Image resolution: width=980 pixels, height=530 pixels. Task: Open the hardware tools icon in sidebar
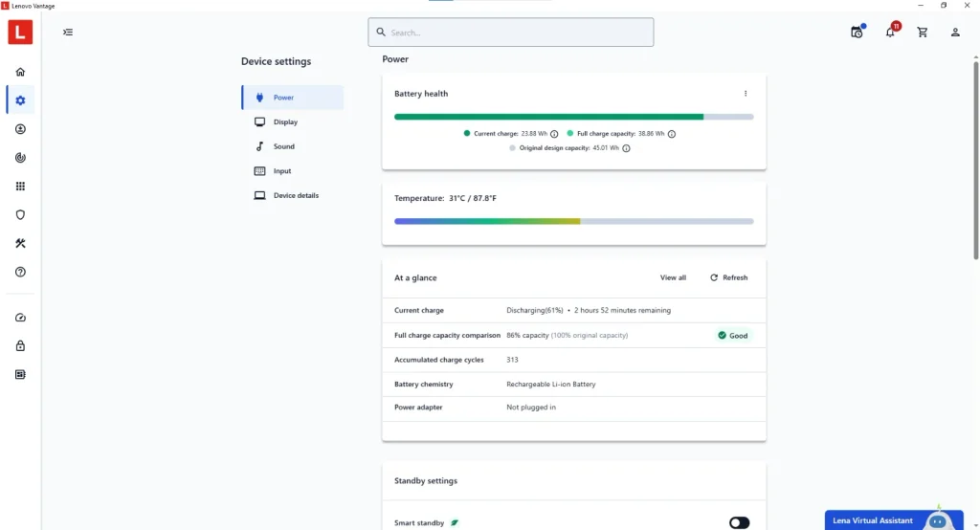point(20,243)
